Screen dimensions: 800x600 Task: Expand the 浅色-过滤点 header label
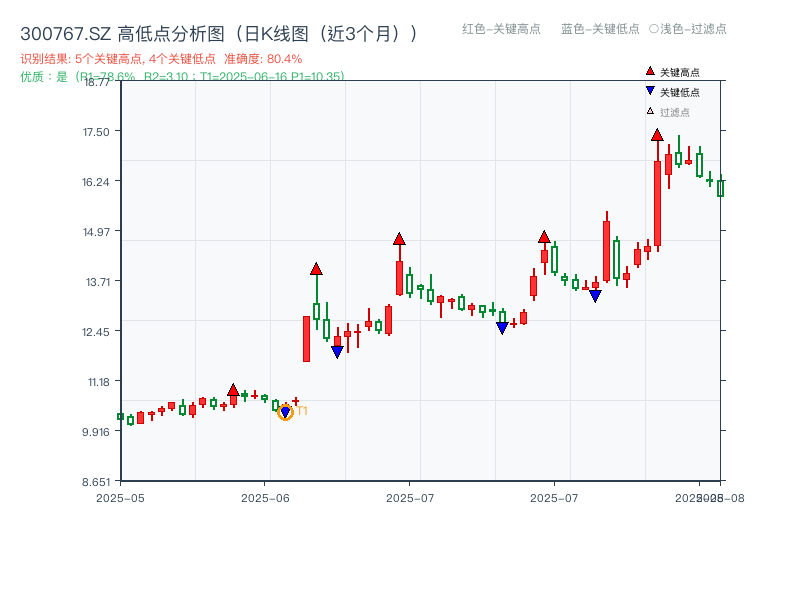click(x=690, y=30)
